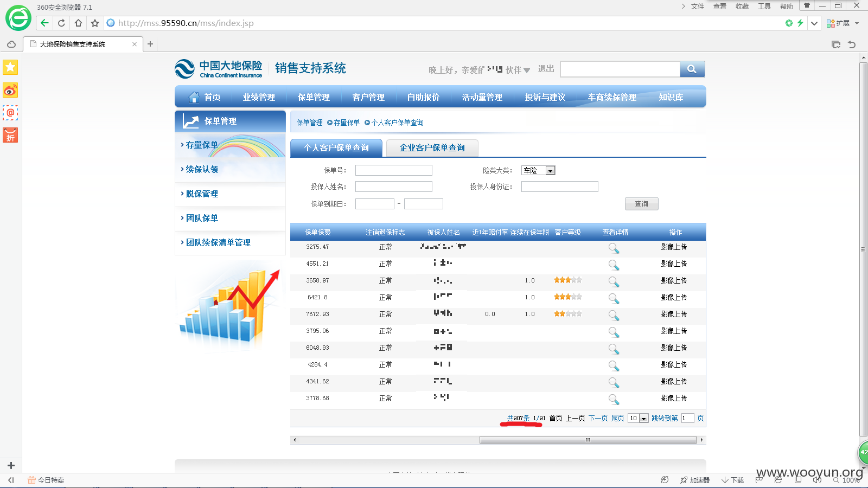Switch to the 企业客户保单查询 tab

pyautogui.click(x=432, y=147)
